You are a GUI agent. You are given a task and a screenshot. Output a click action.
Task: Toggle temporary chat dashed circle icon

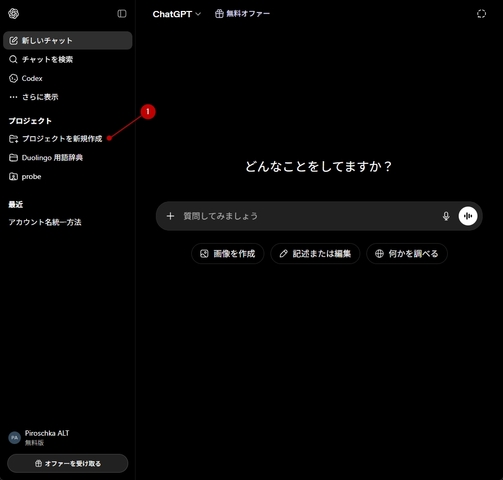click(481, 14)
